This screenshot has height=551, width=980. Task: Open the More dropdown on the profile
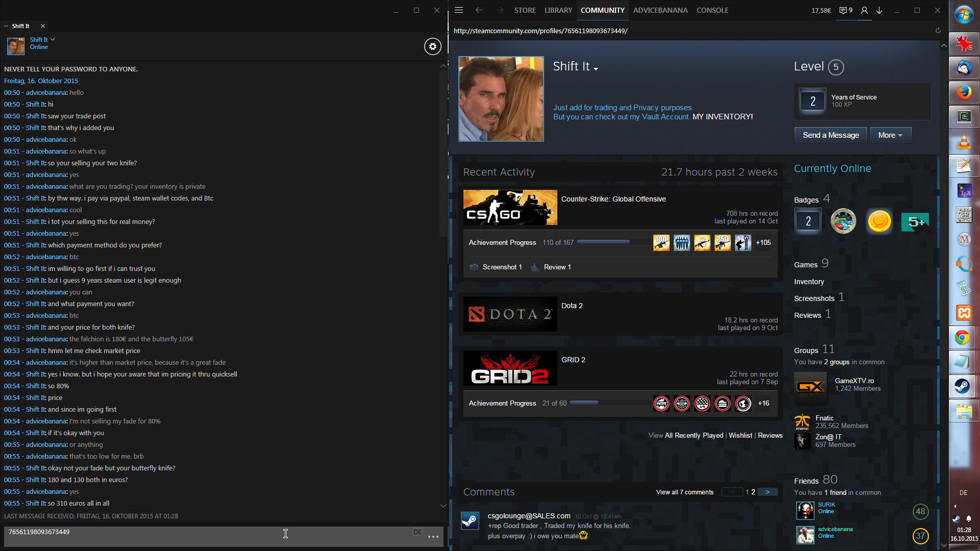pos(890,135)
